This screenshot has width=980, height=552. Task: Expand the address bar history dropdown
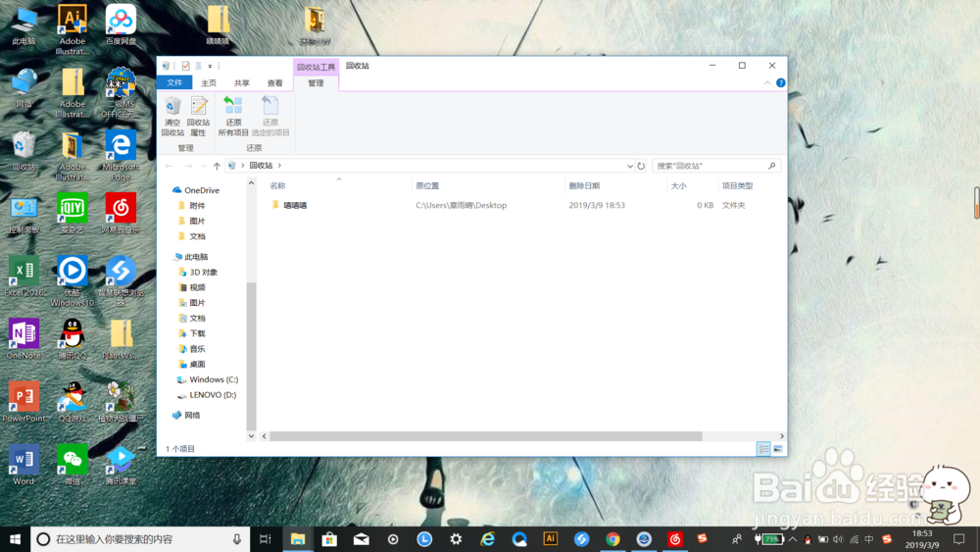coord(629,166)
